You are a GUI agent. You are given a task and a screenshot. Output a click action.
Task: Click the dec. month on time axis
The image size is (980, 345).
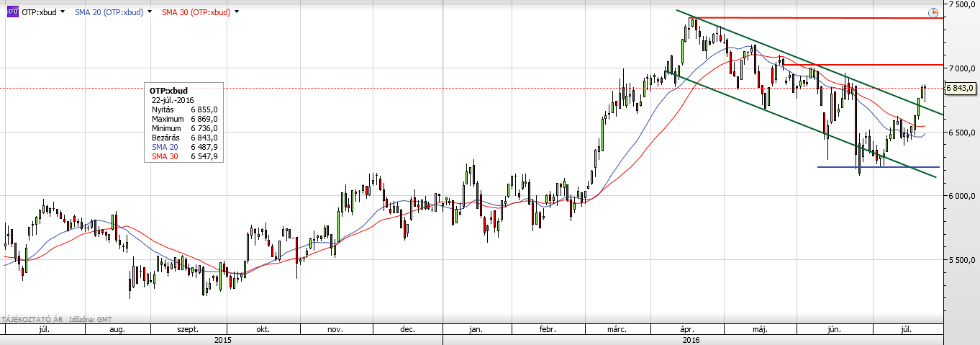[x=407, y=329]
